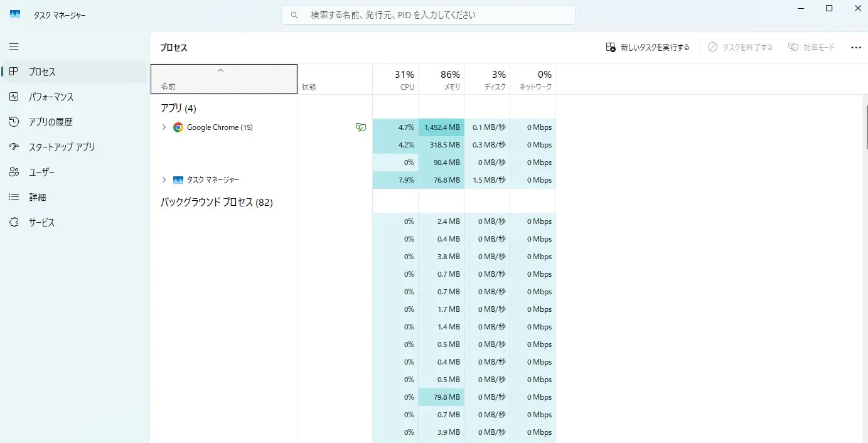The height and width of the screenshot is (443, 868).
Task: Sort by the ディスク column header
Action: coord(487,79)
